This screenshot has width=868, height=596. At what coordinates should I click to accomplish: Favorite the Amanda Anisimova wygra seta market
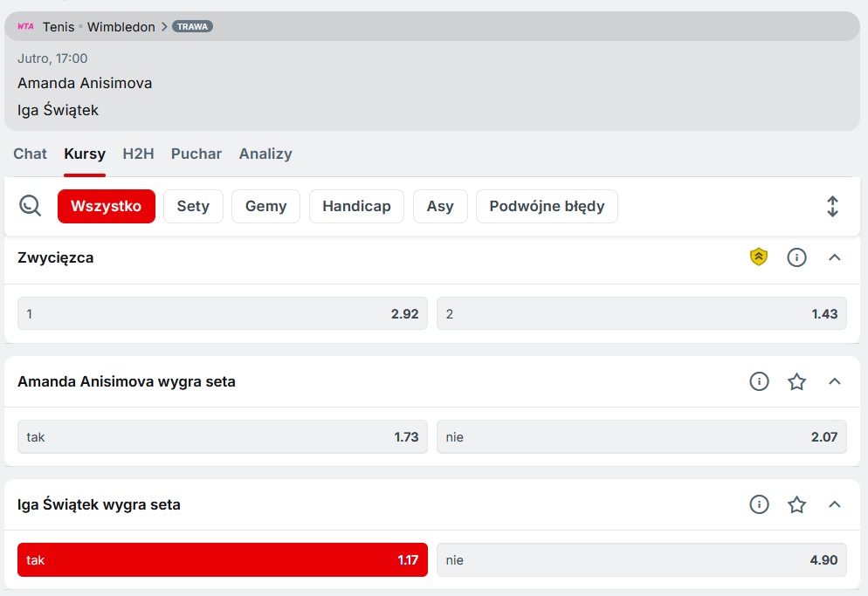click(796, 381)
